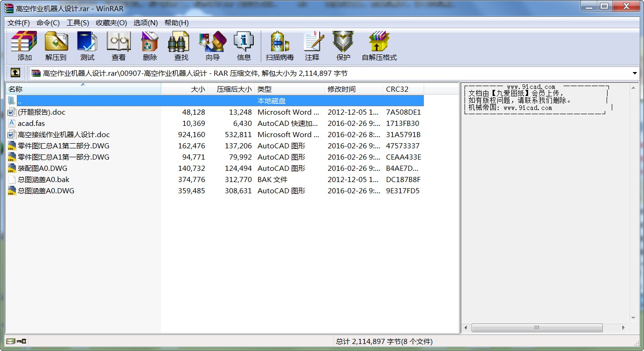The height and width of the screenshot is (351, 644).
Task: Start 扫描病毒 virus scan tool
Action: 279,46
